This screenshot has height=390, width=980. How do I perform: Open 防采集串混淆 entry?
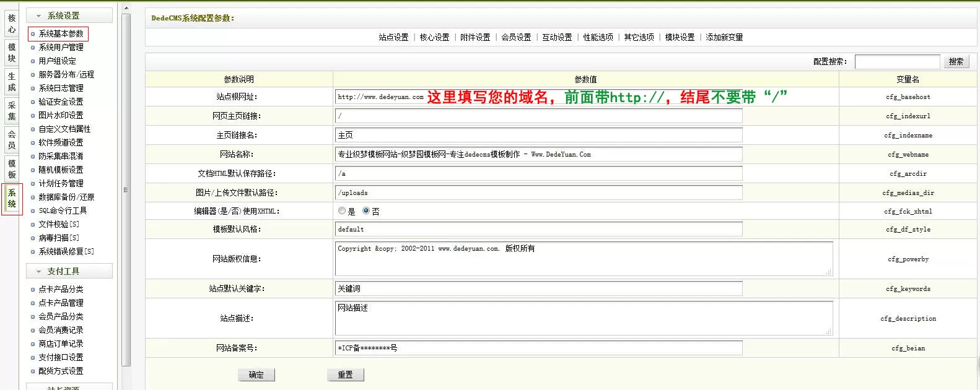61,156
